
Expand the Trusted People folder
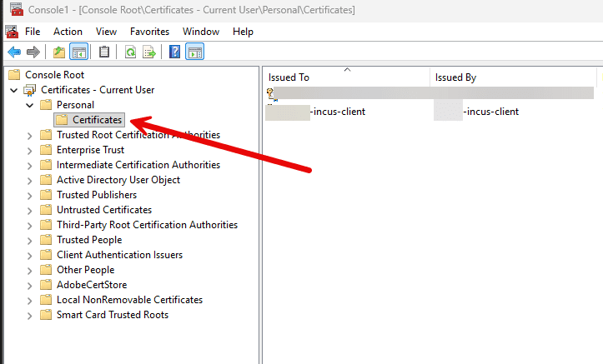30,241
